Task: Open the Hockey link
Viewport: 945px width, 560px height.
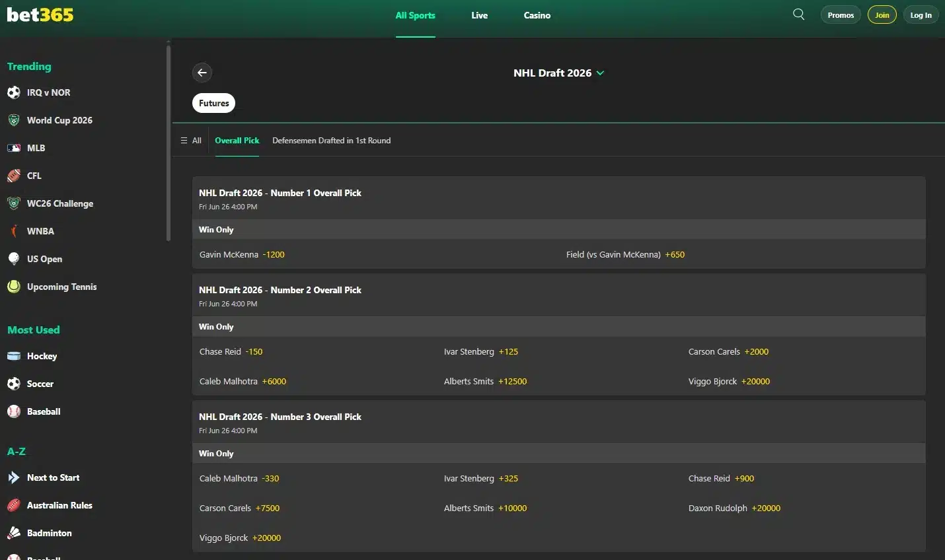Action: pos(42,356)
